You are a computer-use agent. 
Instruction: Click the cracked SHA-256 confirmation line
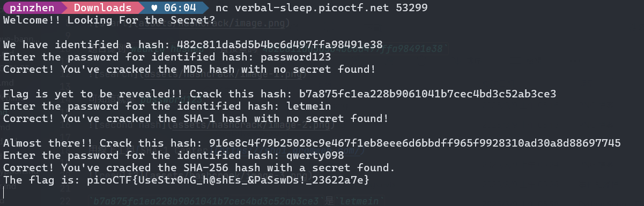pos(199,167)
